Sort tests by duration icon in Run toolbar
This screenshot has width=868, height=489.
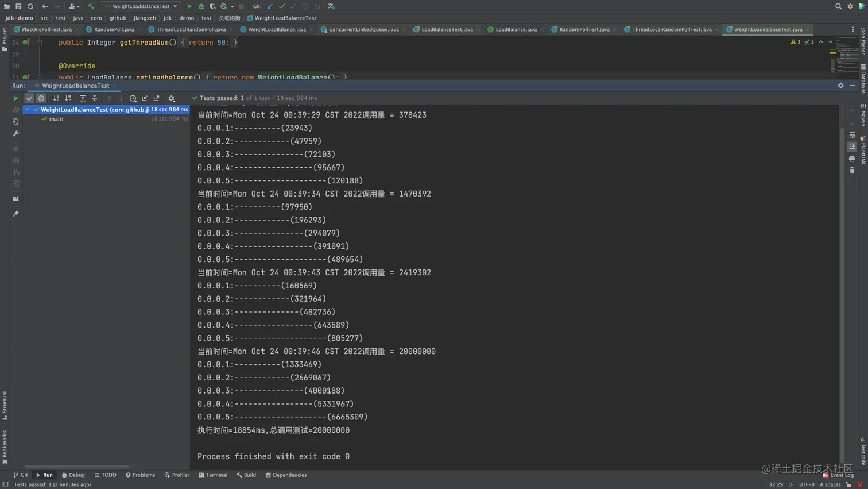[68, 98]
